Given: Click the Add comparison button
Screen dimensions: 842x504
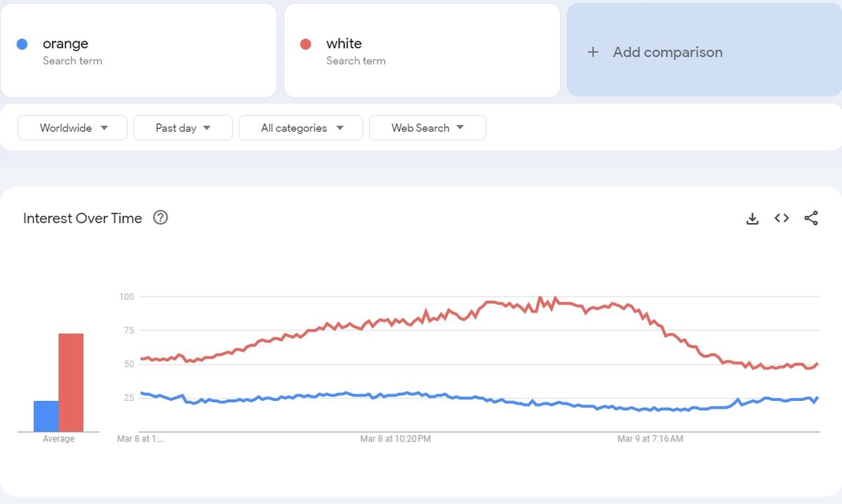Looking at the screenshot, I should click(x=667, y=52).
